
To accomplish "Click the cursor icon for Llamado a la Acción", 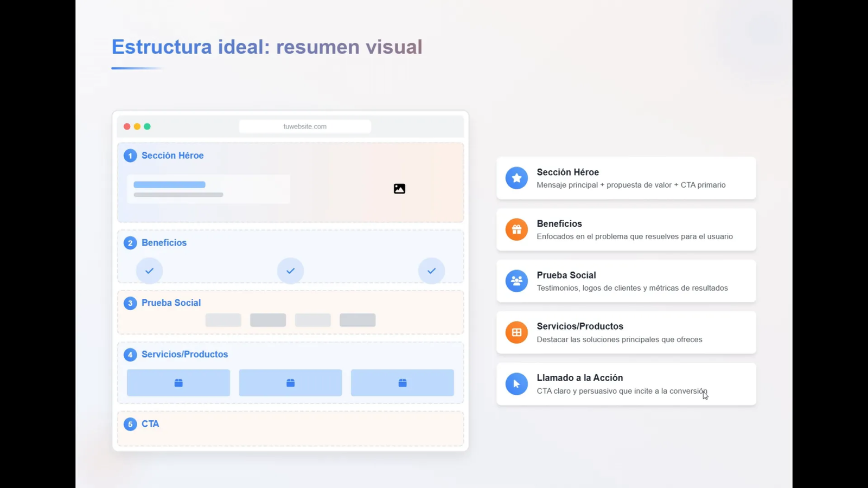I will pos(516,384).
